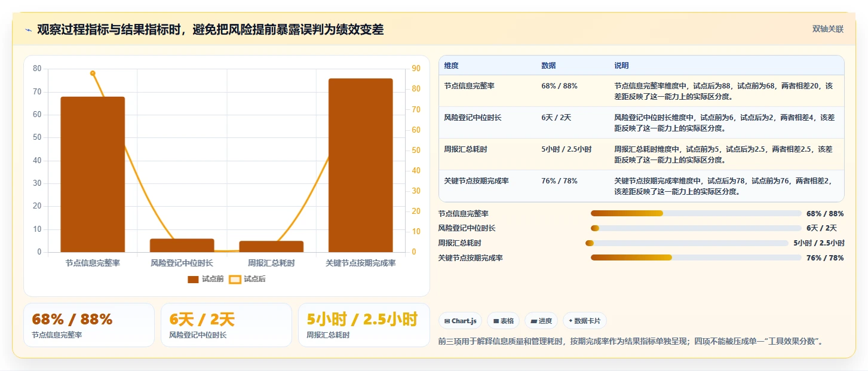Click the 风险登记中位时长 x-axis label

point(182,263)
